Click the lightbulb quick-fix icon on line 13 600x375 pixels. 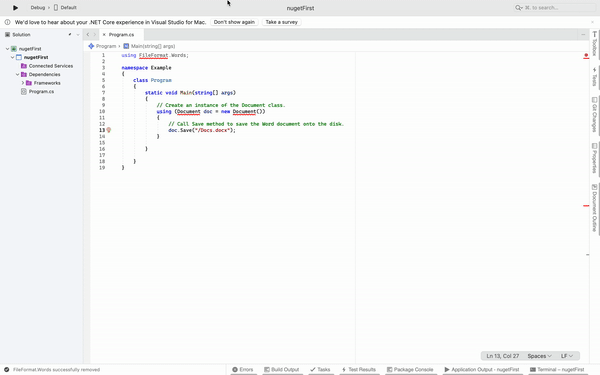coord(109,130)
